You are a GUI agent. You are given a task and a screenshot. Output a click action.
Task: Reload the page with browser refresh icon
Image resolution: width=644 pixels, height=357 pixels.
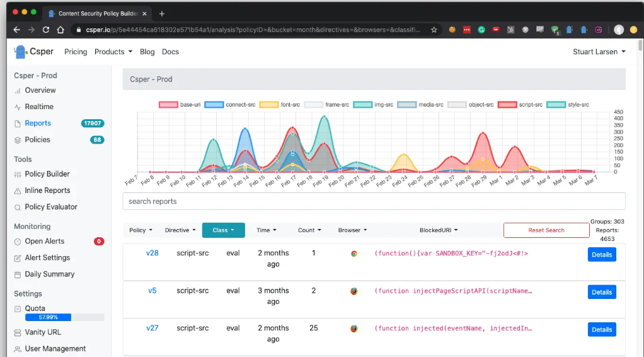point(46,30)
